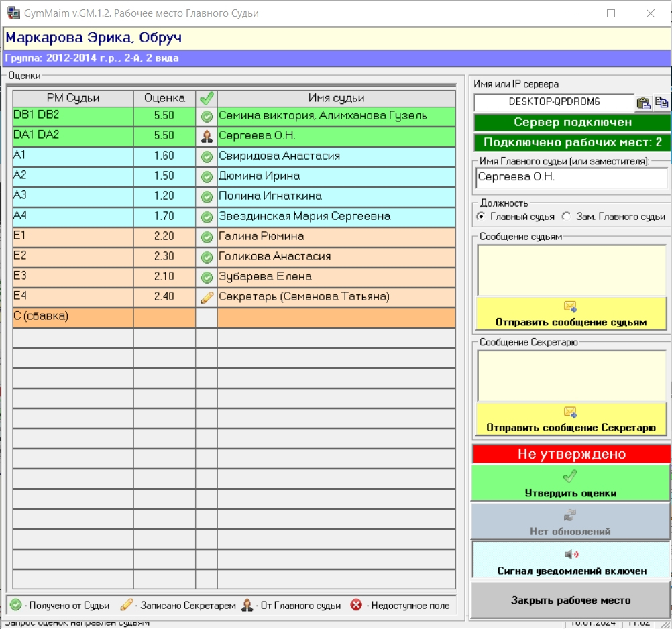Click the paste icon beside server name field
672x629 pixels.
point(643,103)
